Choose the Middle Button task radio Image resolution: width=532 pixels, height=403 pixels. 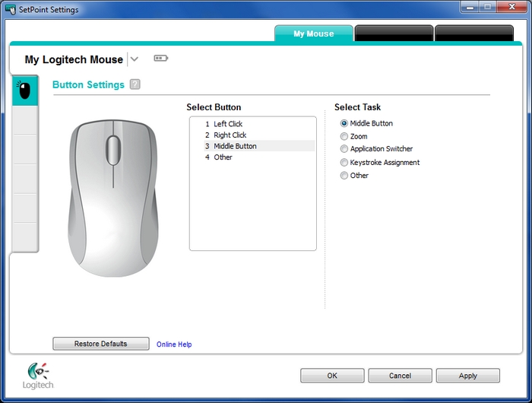(344, 123)
